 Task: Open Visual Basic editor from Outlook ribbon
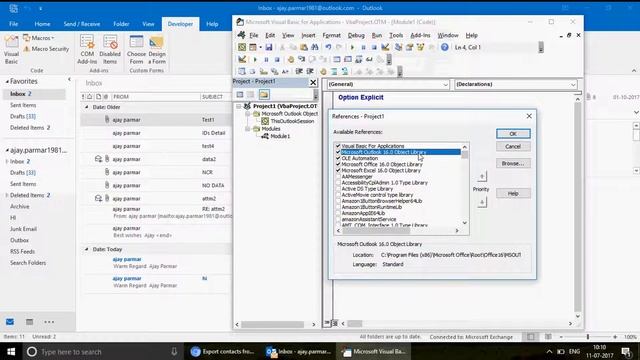pos(11,50)
